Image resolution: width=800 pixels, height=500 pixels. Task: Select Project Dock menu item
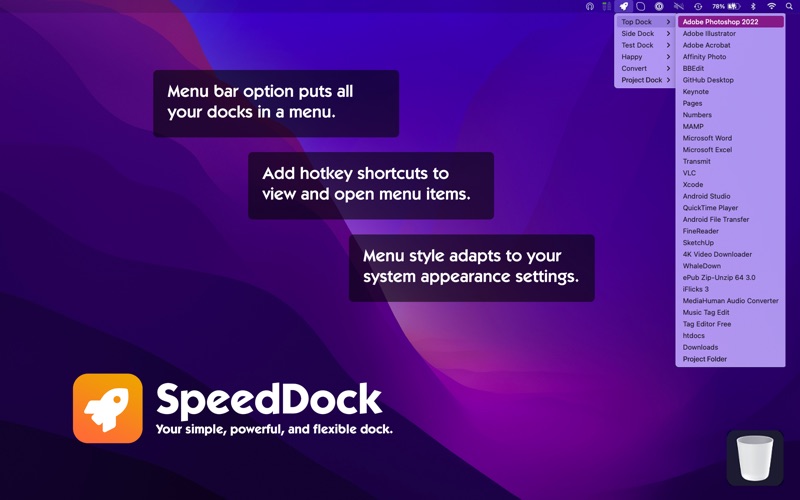coord(645,80)
